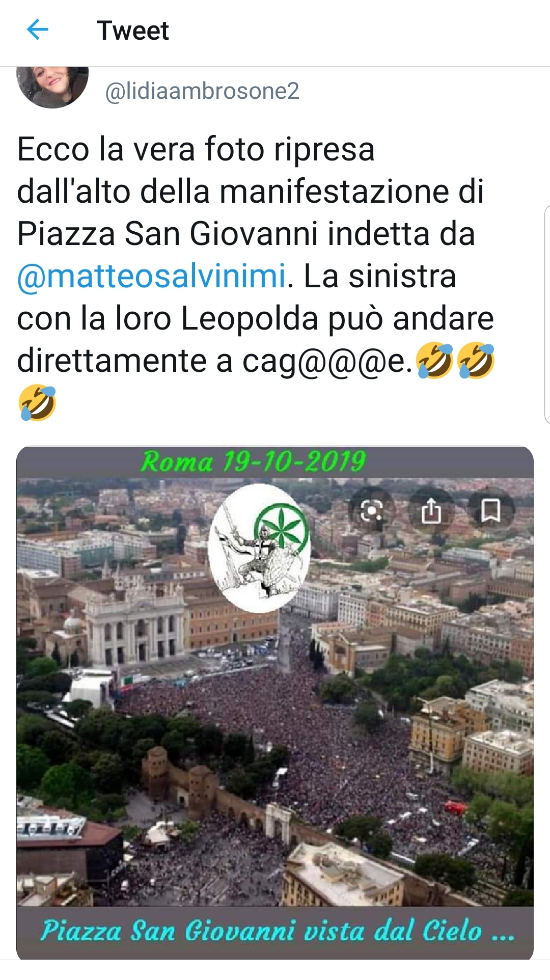The height and width of the screenshot is (980, 550).
Task: Open the visual search lens icon on image
Action: pos(372,510)
